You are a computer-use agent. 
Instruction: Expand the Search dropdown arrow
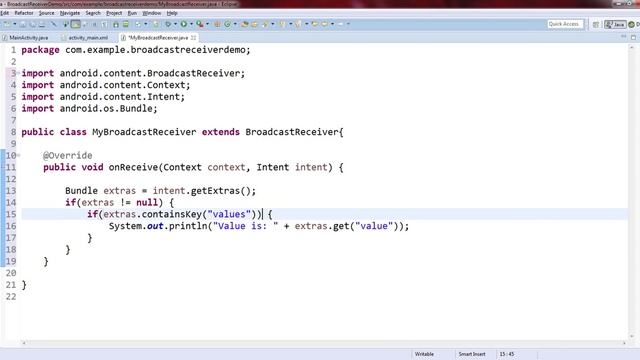point(273,24)
